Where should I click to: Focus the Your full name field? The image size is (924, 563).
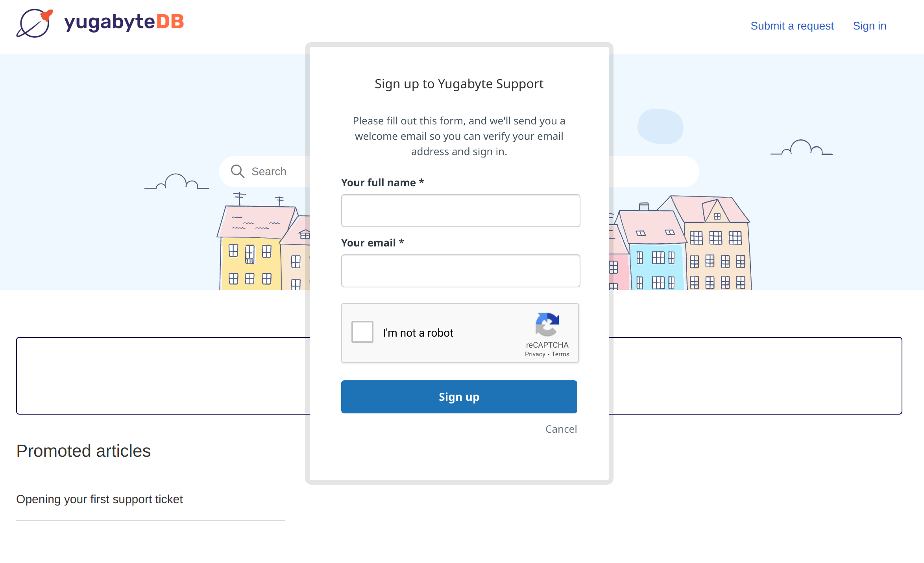pyautogui.click(x=460, y=211)
